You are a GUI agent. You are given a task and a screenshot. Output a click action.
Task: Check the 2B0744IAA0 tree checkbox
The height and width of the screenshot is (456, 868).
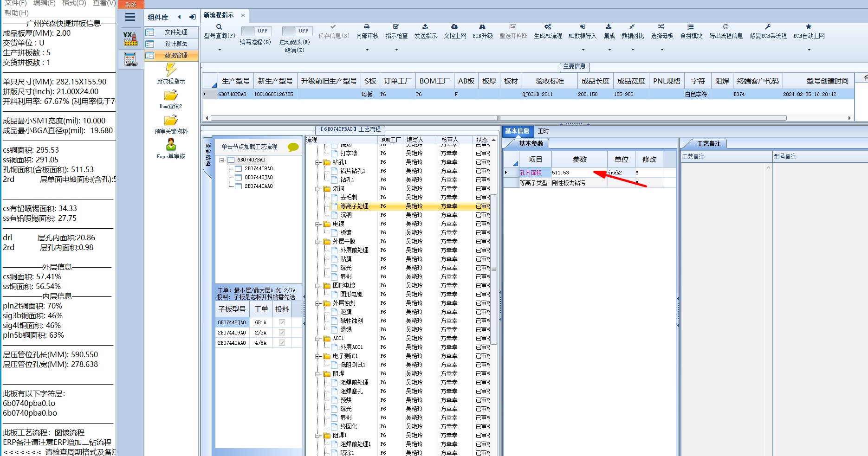pyautogui.click(x=239, y=186)
